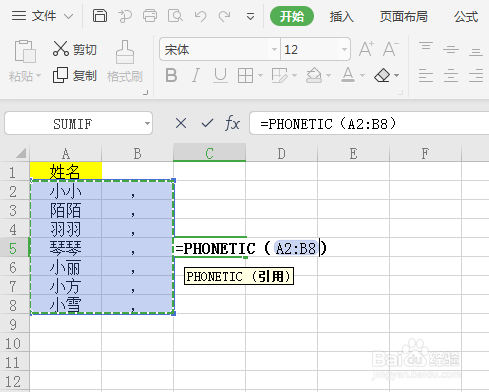Click cell containing 琴琴
489x392 pixels.
[x=66, y=248]
